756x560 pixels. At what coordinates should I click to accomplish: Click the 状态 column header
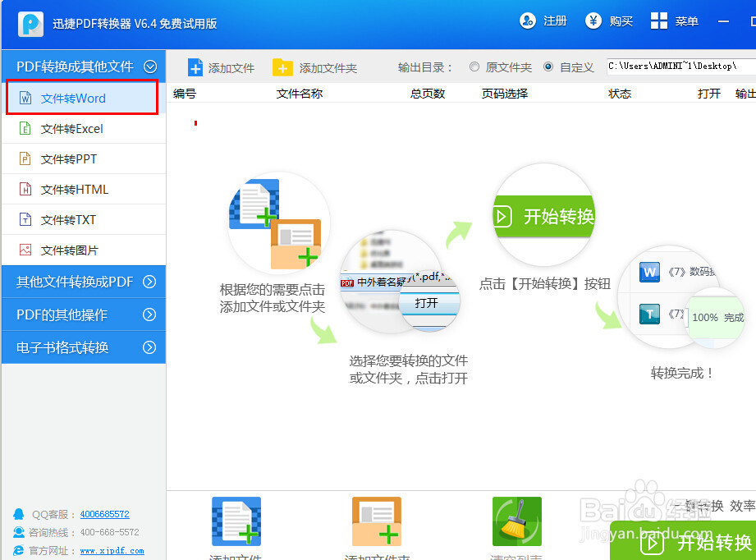click(620, 94)
